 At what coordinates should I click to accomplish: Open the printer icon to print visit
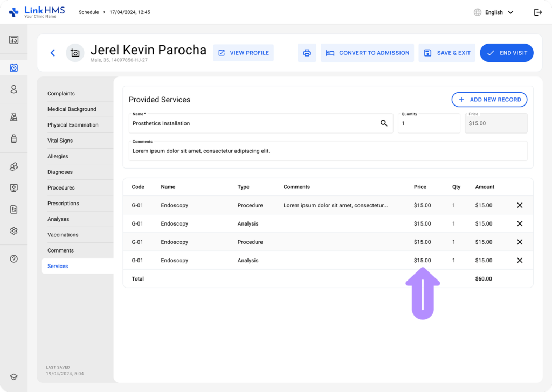tap(307, 53)
